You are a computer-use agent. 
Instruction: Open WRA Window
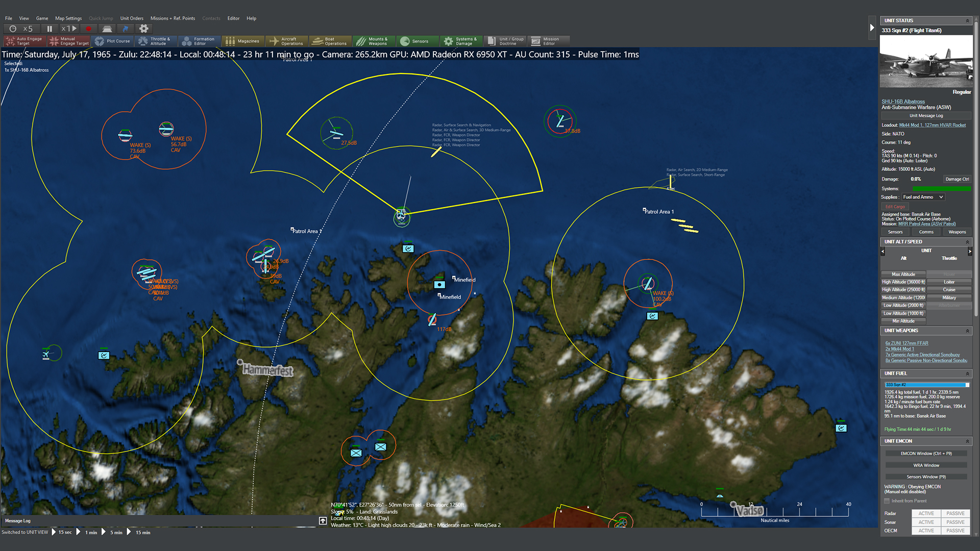coord(926,465)
